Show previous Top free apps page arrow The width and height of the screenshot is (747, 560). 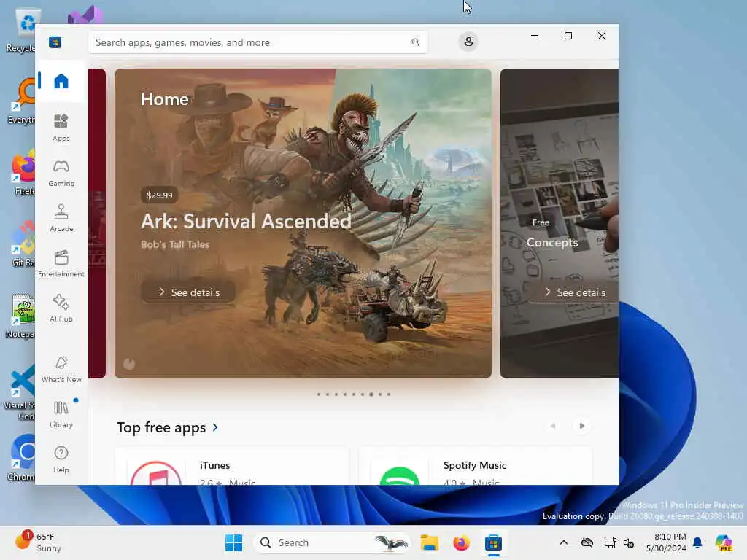553,426
